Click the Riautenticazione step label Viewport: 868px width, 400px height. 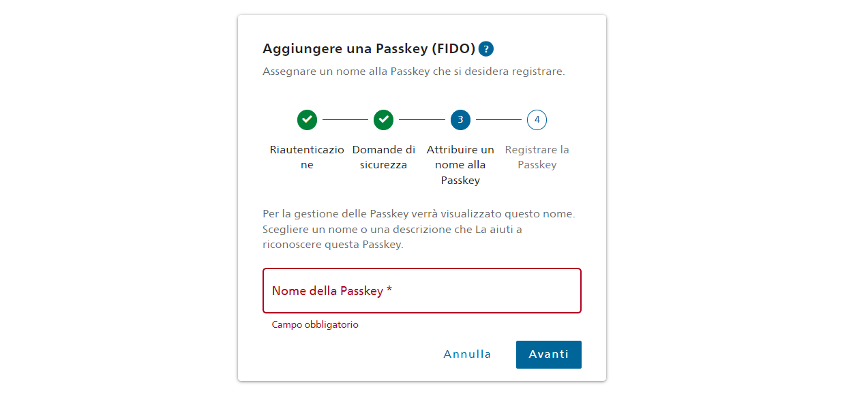[x=307, y=157]
